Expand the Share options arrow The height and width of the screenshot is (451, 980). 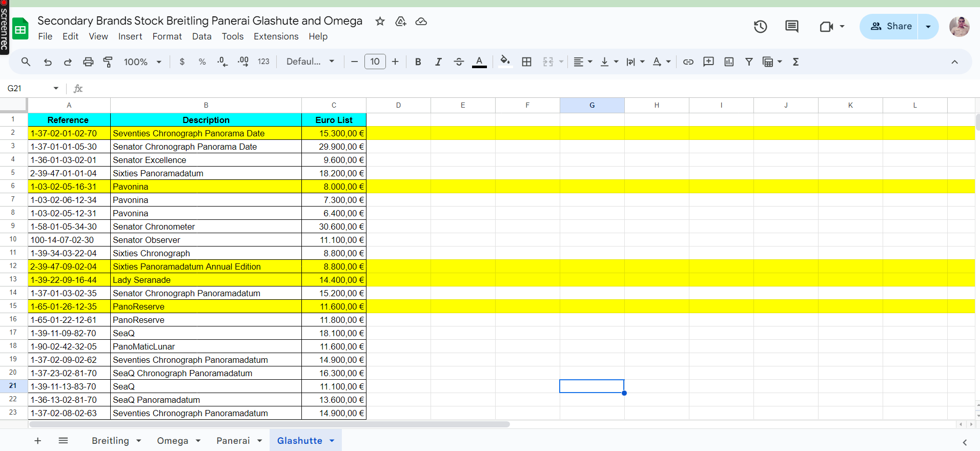point(928,26)
